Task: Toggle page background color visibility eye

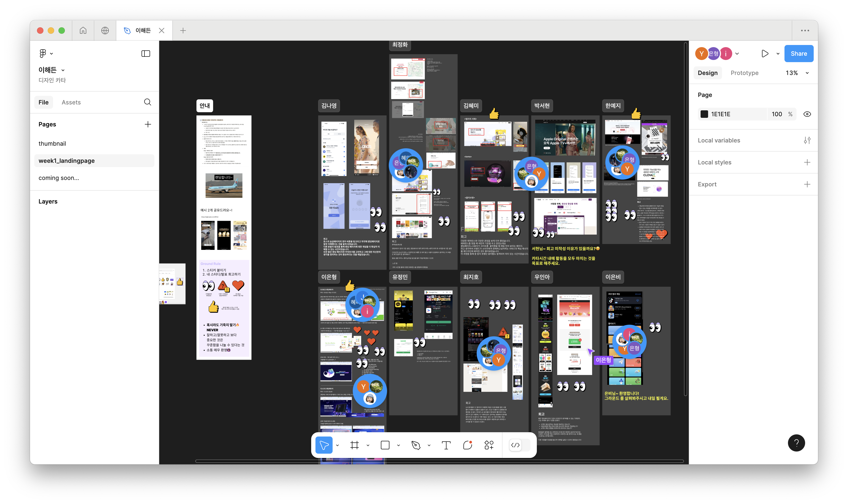Action: (x=807, y=114)
